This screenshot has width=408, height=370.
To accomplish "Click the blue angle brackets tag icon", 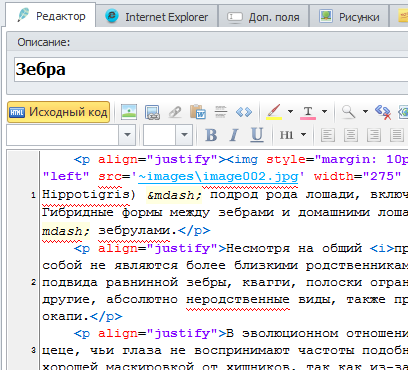I will point(244,112).
